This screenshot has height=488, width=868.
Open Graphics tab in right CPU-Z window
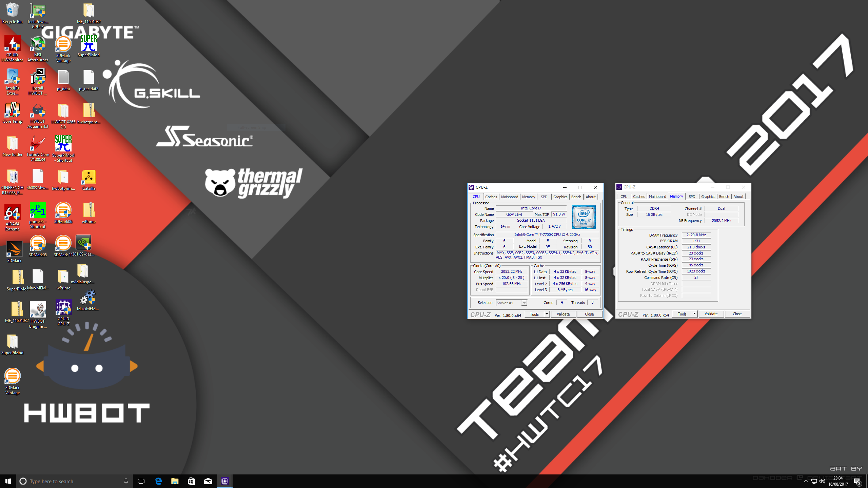708,197
